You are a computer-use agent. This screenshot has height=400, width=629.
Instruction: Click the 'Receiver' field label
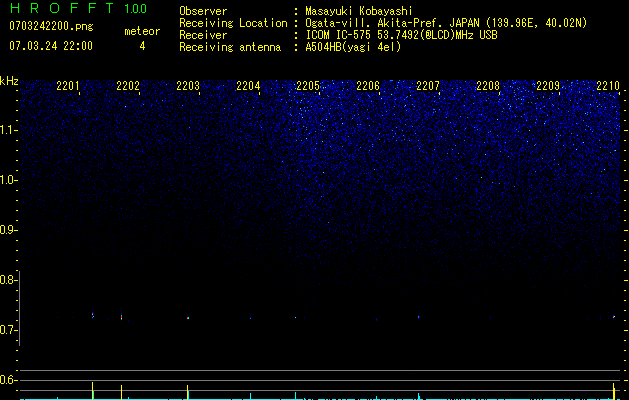[x=203, y=35]
